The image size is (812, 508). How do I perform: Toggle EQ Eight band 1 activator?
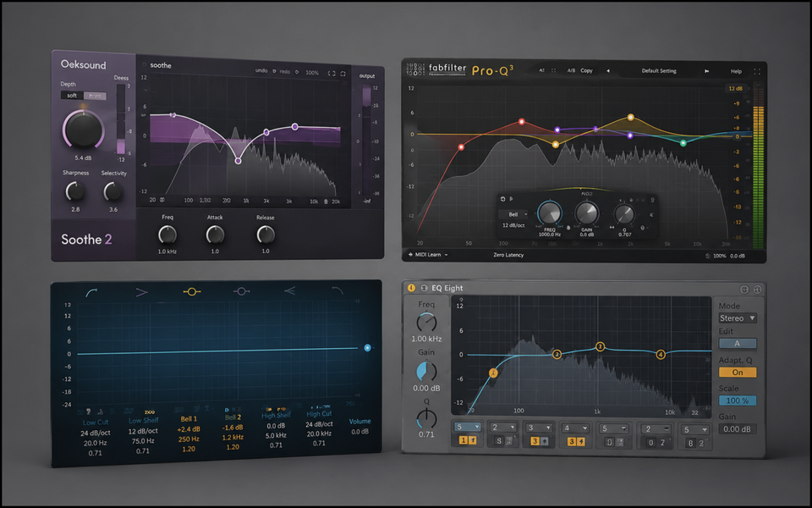click(463, 440)
